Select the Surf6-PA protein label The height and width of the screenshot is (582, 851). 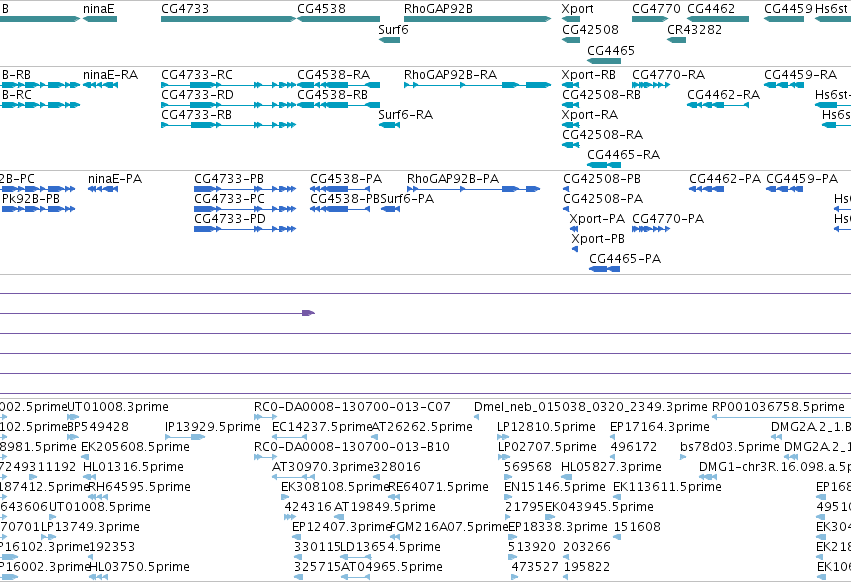pos(407,199)
